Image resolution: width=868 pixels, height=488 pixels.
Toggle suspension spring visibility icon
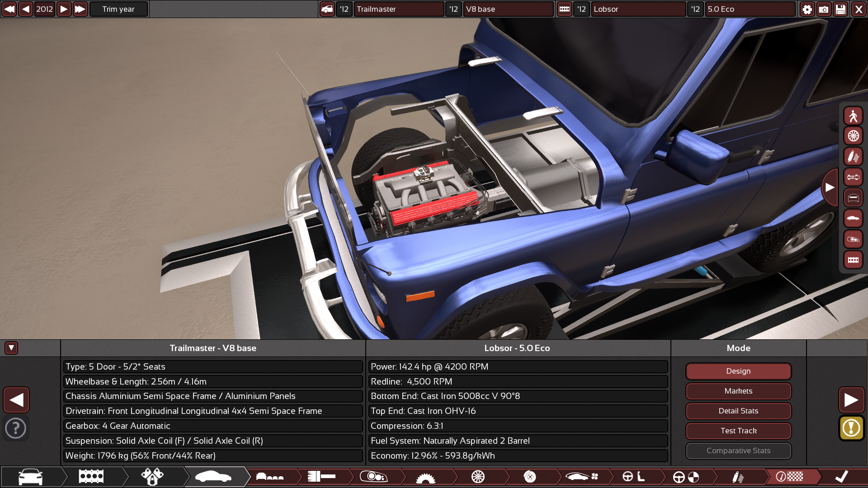click(853, 157)
